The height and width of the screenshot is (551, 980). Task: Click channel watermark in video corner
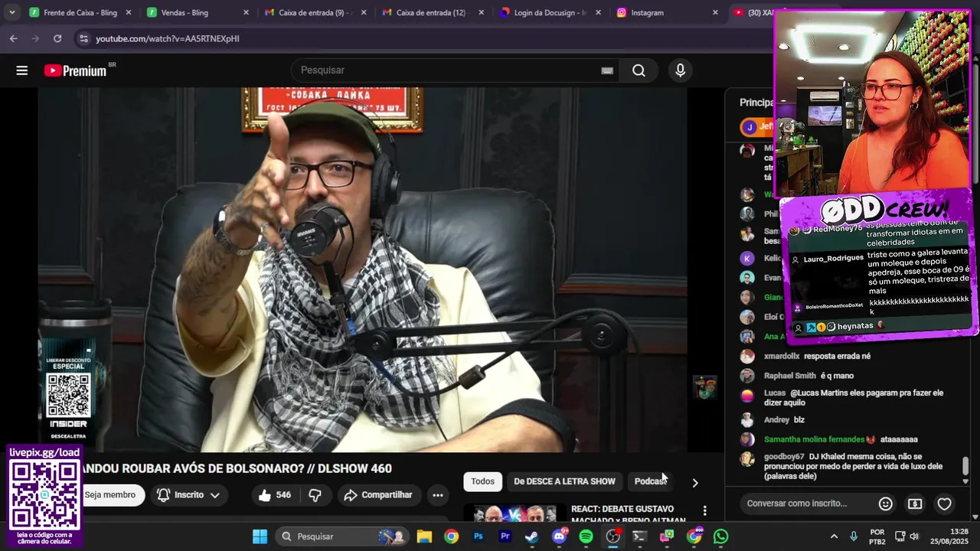pos(704,387)
